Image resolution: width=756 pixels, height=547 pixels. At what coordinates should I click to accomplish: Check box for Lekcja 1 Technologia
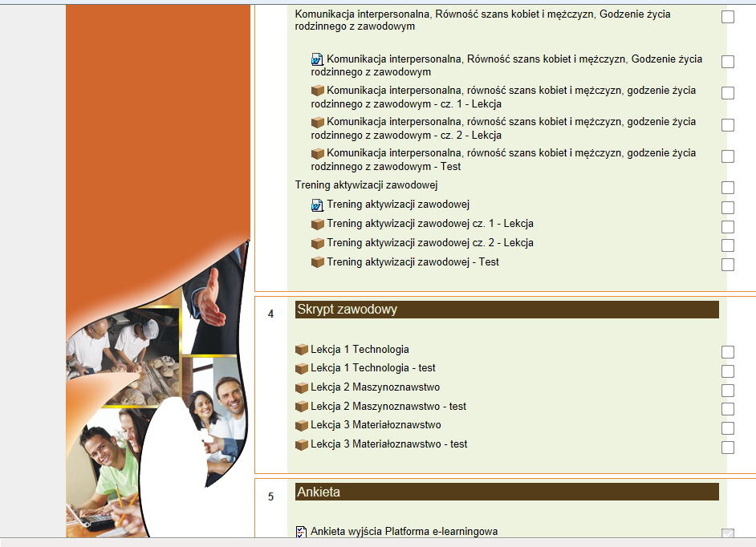pos(728,352)
